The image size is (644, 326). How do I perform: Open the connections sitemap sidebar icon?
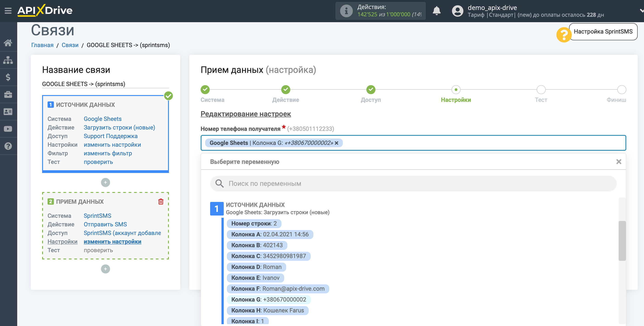pos(8,60)
